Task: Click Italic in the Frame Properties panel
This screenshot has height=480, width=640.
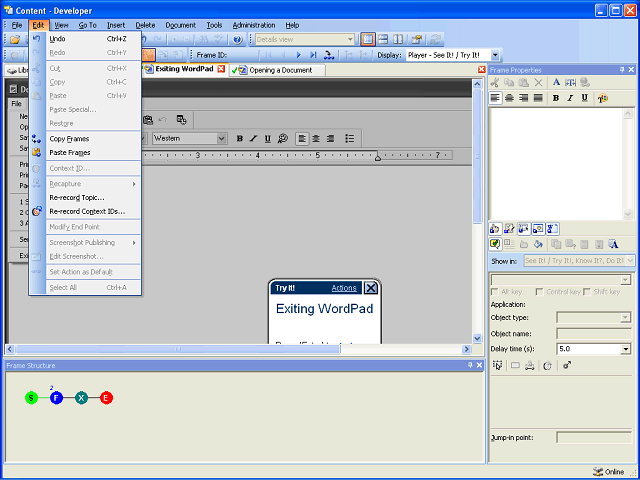Action: pos(570,98)
